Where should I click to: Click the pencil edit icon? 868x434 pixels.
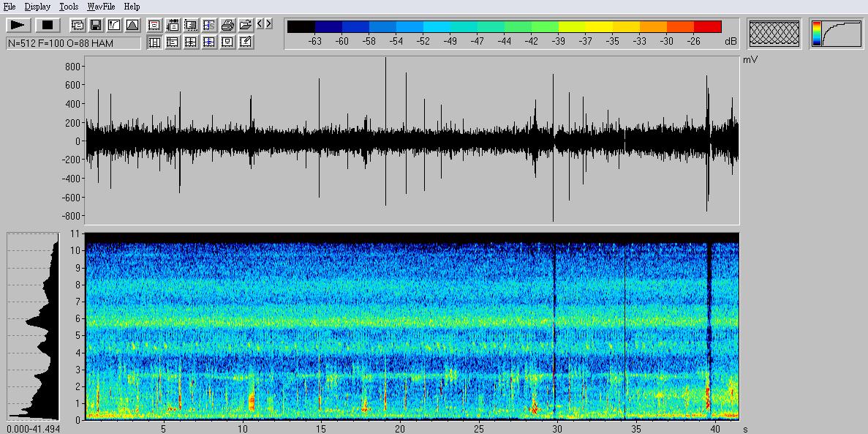pos(246,42)
